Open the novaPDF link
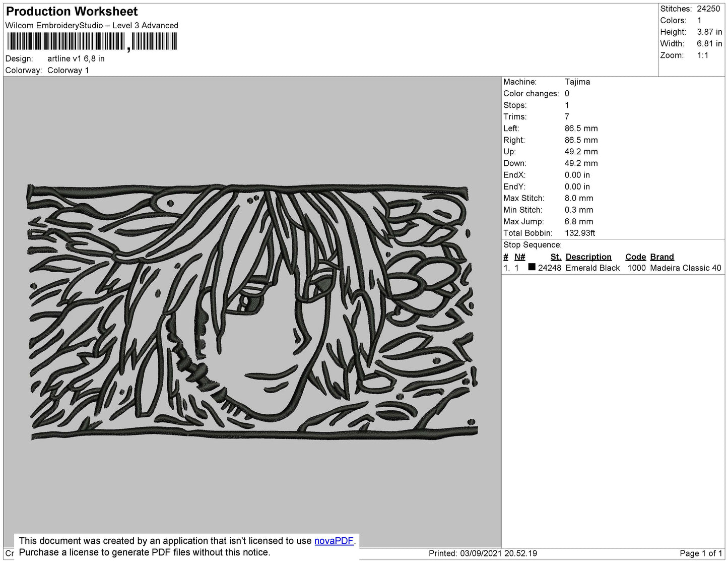 [334, 541]
